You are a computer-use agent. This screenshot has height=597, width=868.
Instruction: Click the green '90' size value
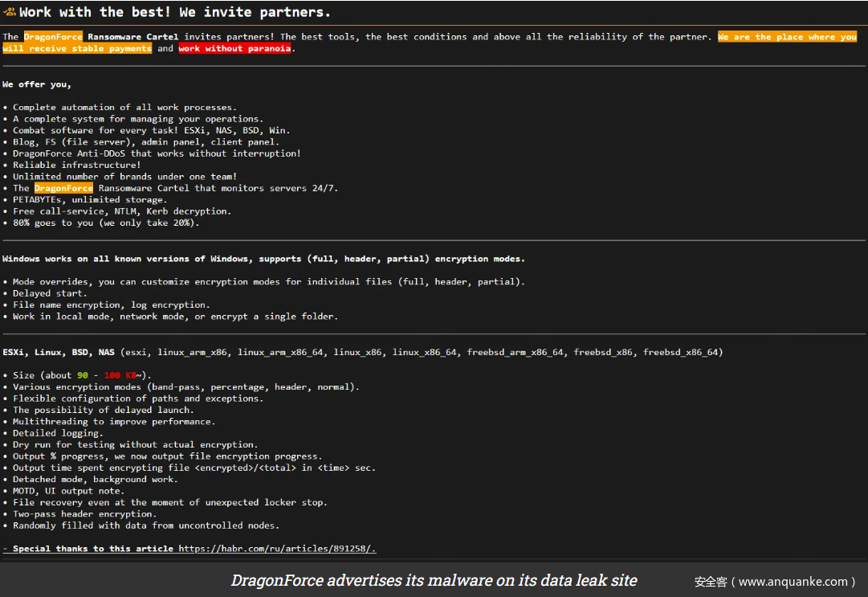tap(83, 375)
